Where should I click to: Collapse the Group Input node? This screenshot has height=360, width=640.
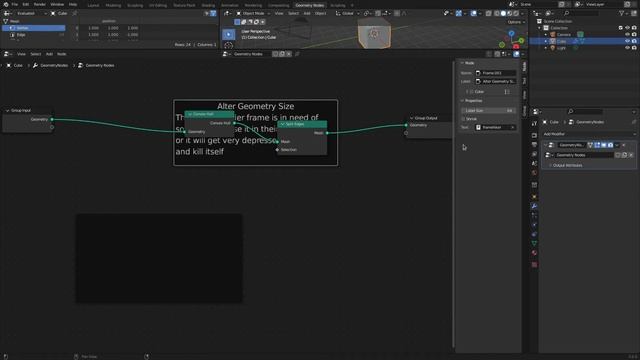[7, 111]
